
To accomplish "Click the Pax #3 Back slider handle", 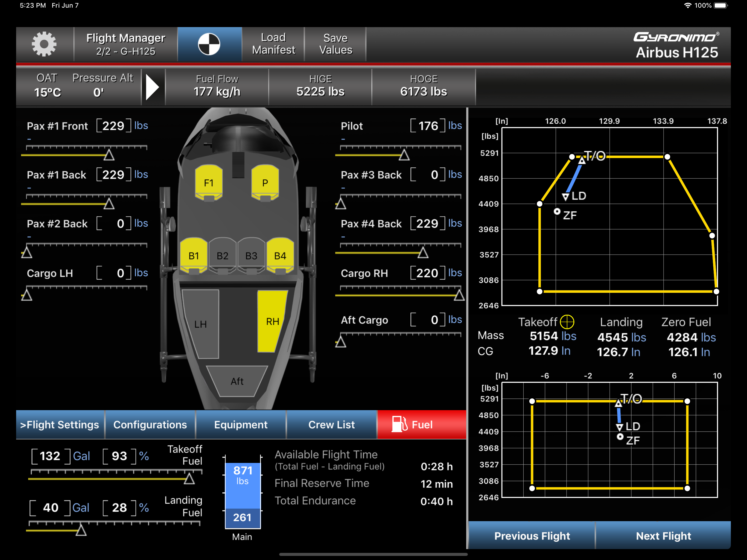I will point(341,204).
